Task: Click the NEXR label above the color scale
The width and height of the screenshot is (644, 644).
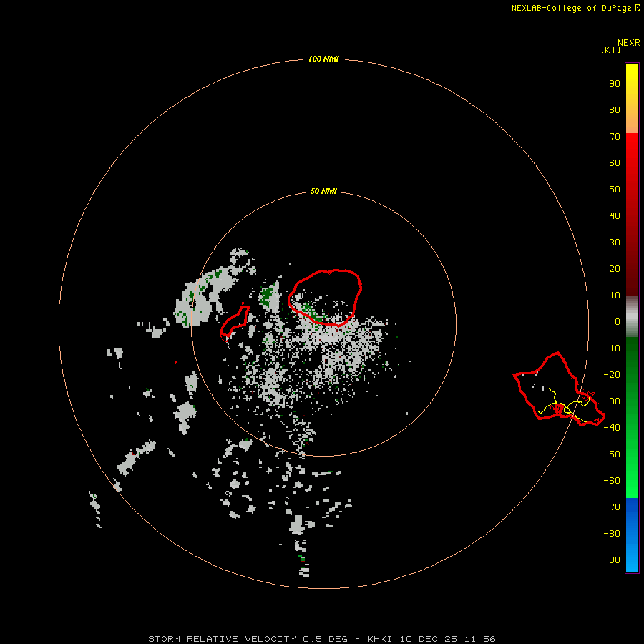Action: pyautogui.click(x=629, y=43)
